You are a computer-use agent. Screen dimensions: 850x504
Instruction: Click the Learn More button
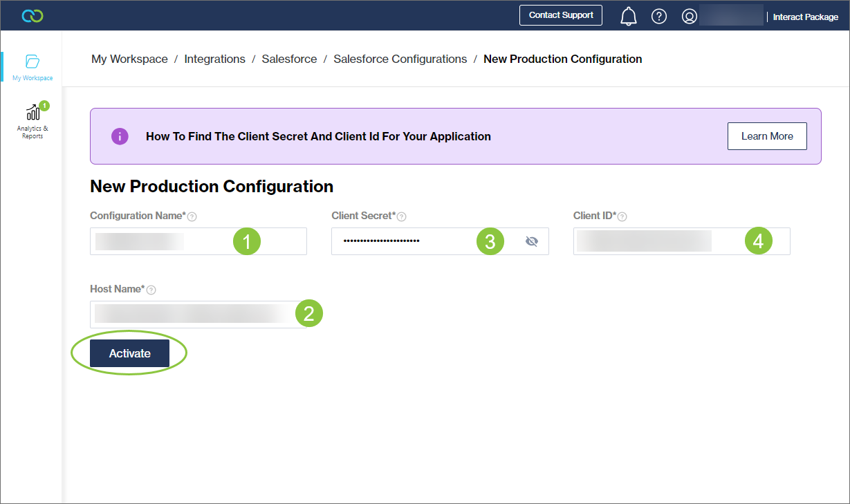(x=767, y=136)
